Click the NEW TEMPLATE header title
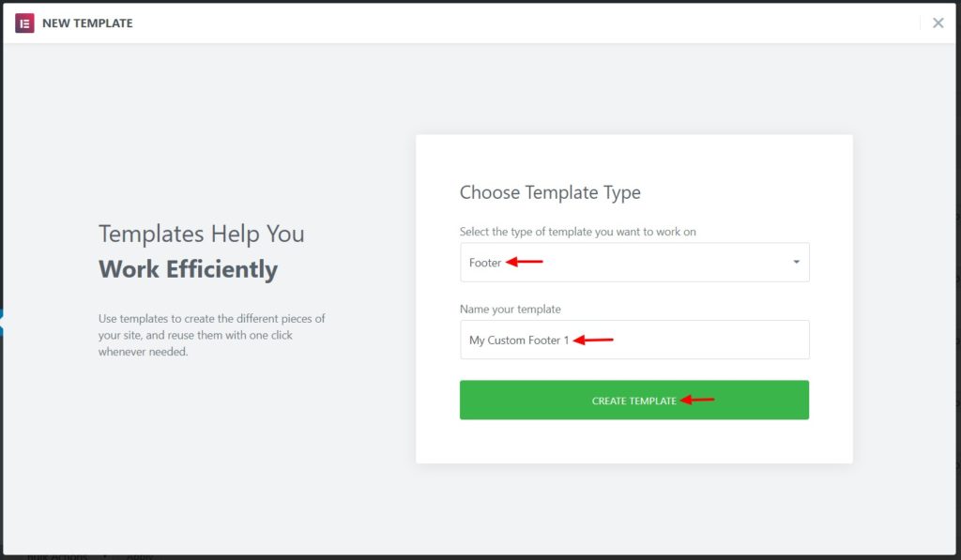Screen dimensions: 961x560 [x=87, y=23]
